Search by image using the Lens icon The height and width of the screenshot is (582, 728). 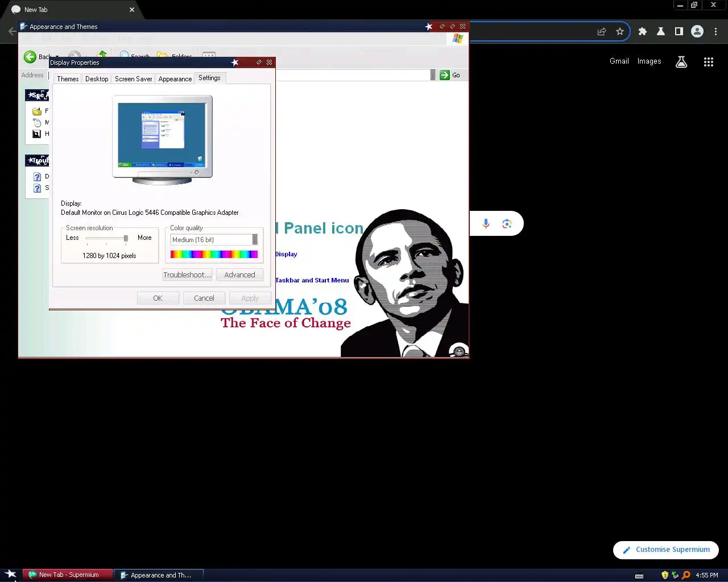click(x=507, y=224)
